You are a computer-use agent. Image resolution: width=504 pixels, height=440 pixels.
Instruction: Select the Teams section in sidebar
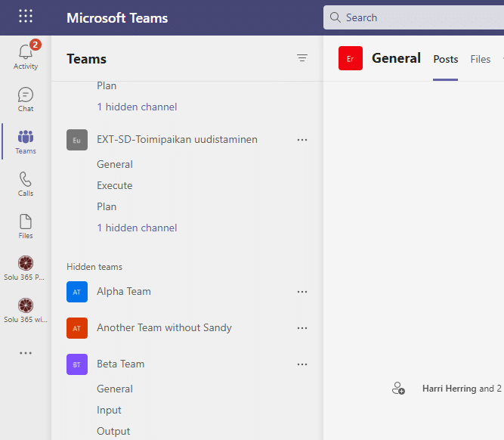click(26, 142)
